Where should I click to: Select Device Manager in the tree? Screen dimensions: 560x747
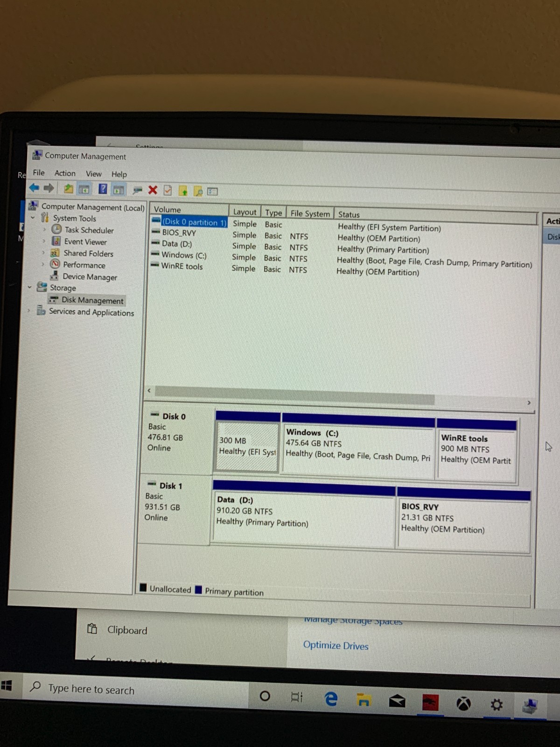(90, 277)
